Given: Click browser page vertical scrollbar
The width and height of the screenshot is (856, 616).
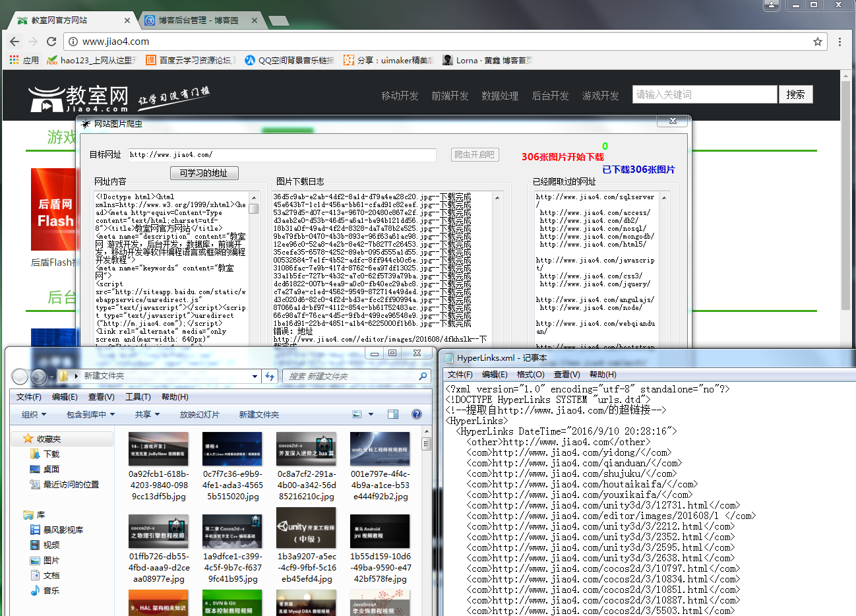Looking at the screenshot, I should click(845, 195).
